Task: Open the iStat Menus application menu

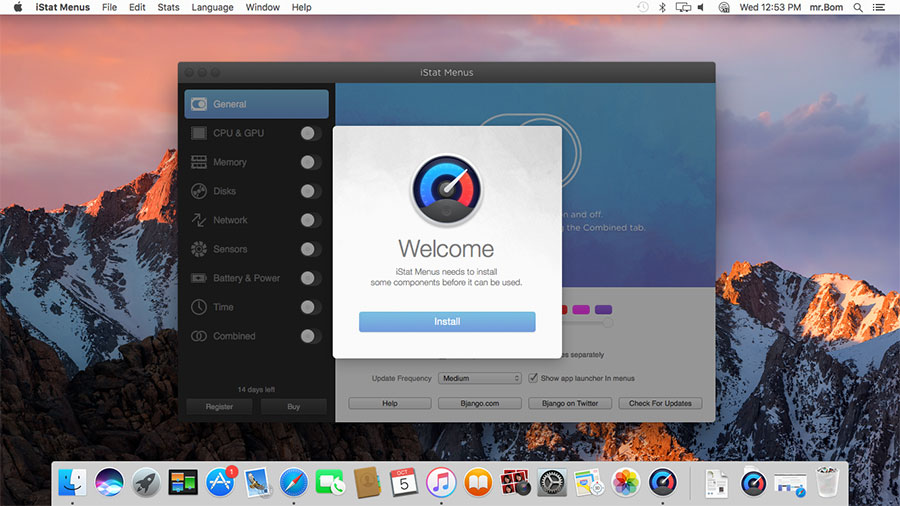Action: point(63,7)
